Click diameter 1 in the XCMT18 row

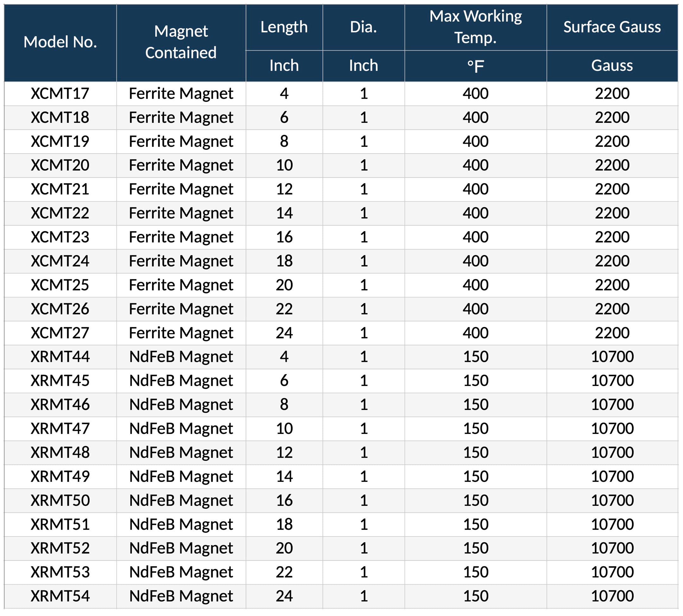click(x=364, y=118)
